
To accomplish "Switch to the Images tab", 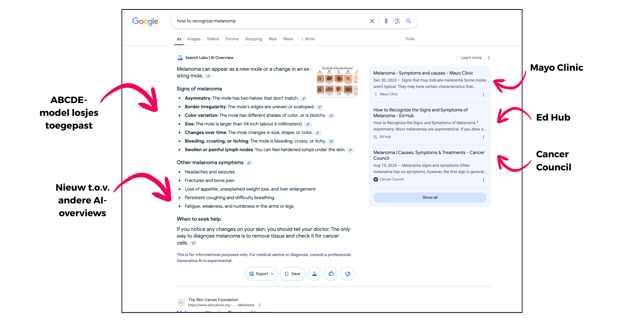I will [x=194, y=39].
